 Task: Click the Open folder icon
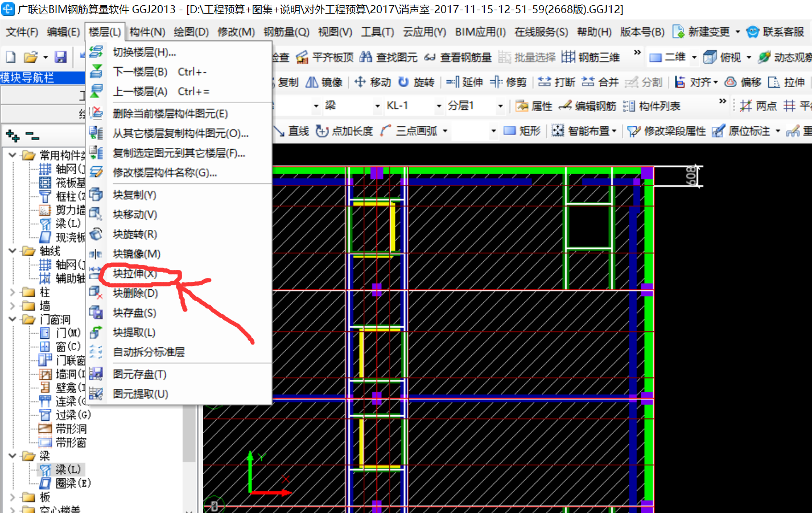30,57
